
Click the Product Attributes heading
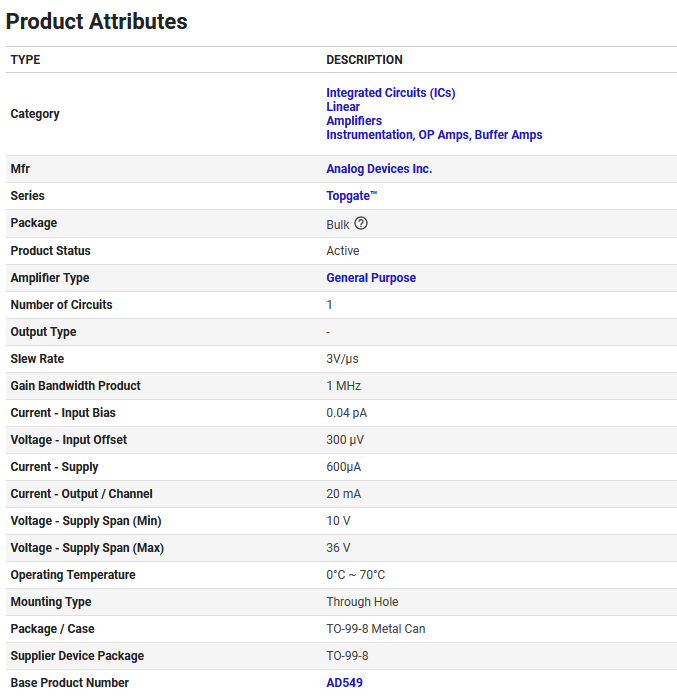97,21
